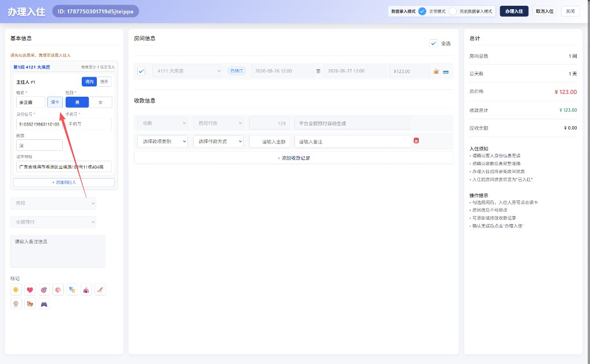
Task: Click the check-out date 2026-08-27 12:00 field
Action: click(x=355, y=71)
